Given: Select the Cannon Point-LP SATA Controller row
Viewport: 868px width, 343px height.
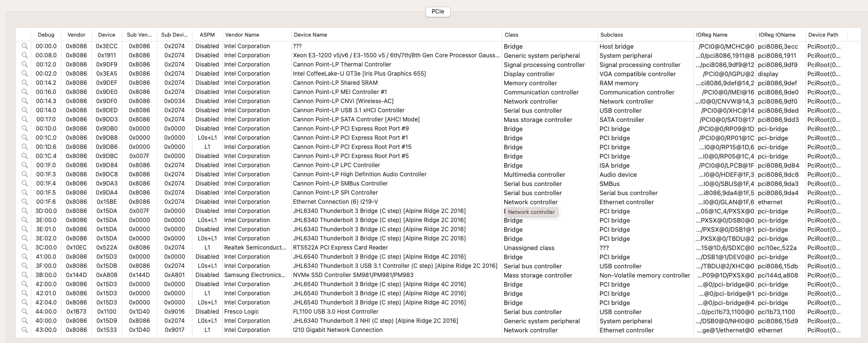Looking at the screenshot, I should tap(438, 119).
